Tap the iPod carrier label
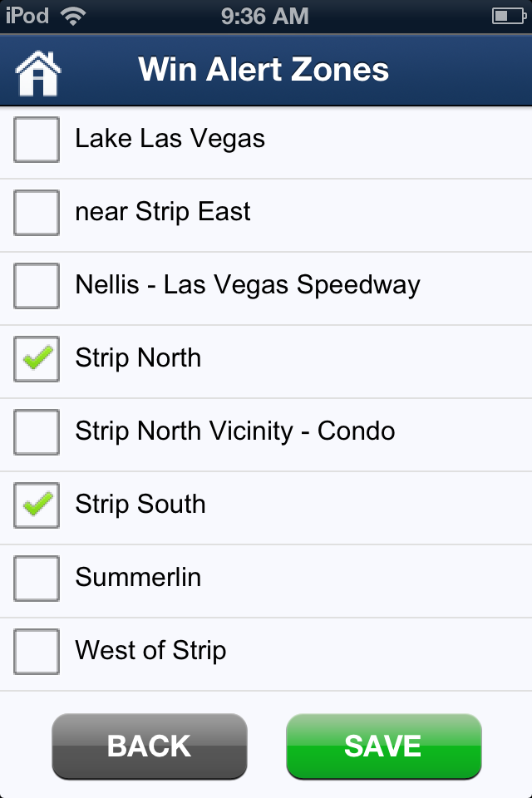 [x=27, y=15]
